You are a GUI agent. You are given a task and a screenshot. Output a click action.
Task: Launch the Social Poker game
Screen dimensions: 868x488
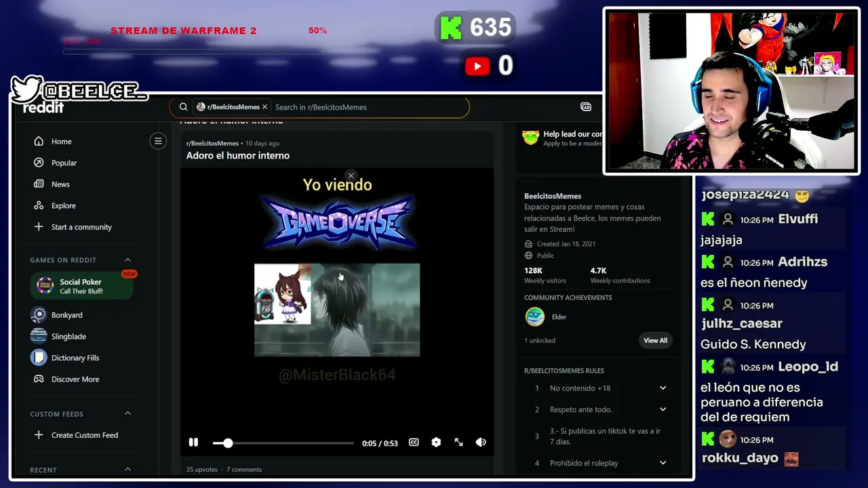pyautogui.click(x=82, y=286)
